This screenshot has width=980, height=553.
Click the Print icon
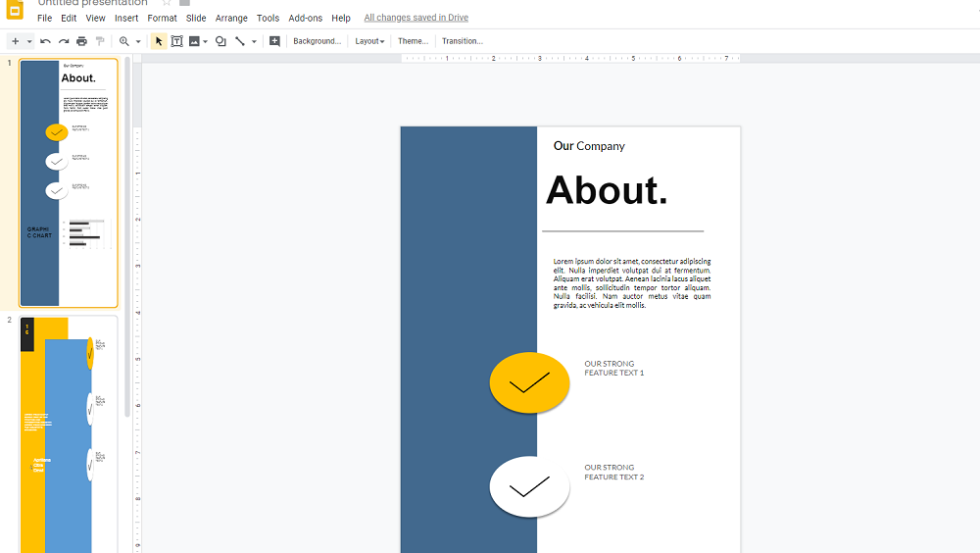pyautogui.click(x=81, y=41)
